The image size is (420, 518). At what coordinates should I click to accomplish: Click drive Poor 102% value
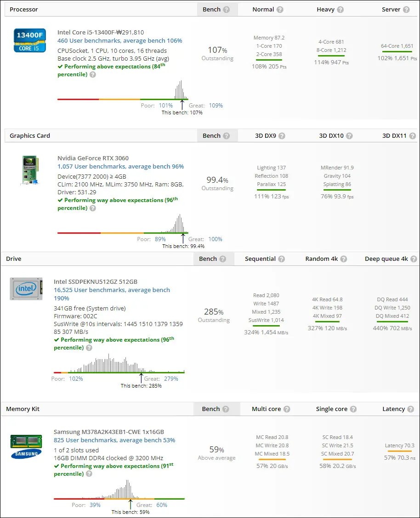[x=76, y=379]
